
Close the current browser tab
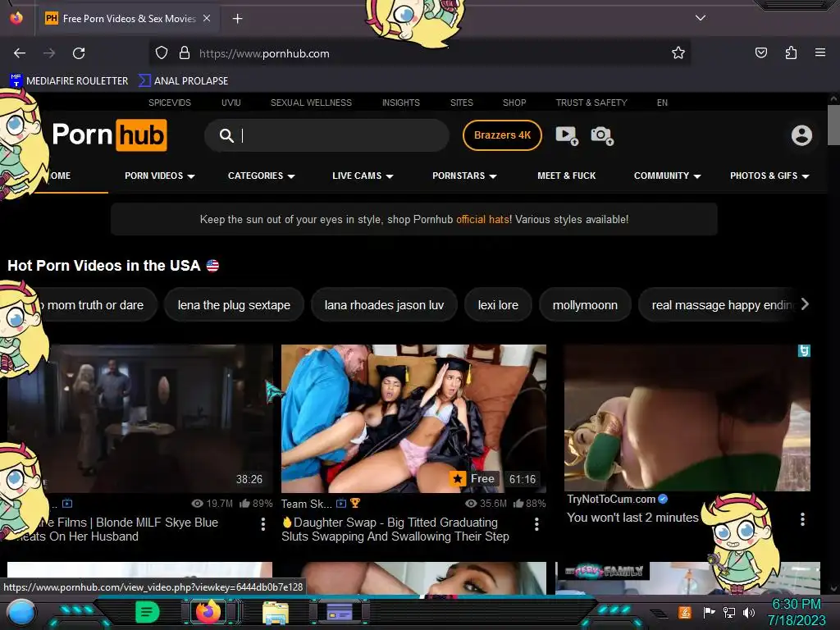pyautogui.click(x=207, y=18)
